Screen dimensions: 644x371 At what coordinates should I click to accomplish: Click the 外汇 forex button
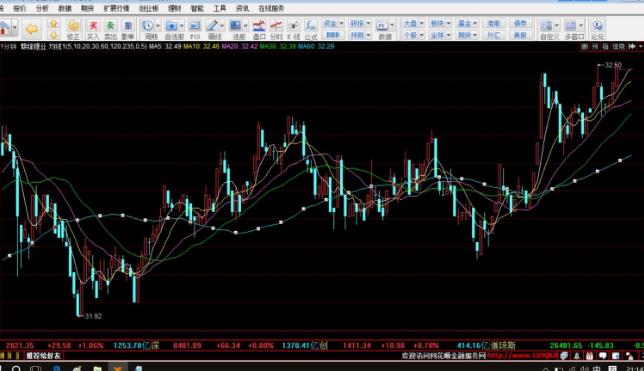click(x=494, y=35)
